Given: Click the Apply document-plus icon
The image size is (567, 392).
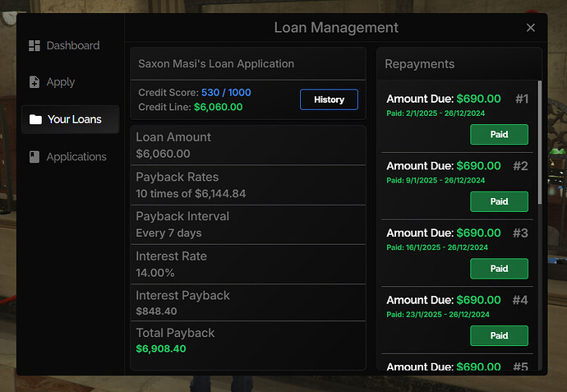Looking at the screenshot, I should coord(34,82).
